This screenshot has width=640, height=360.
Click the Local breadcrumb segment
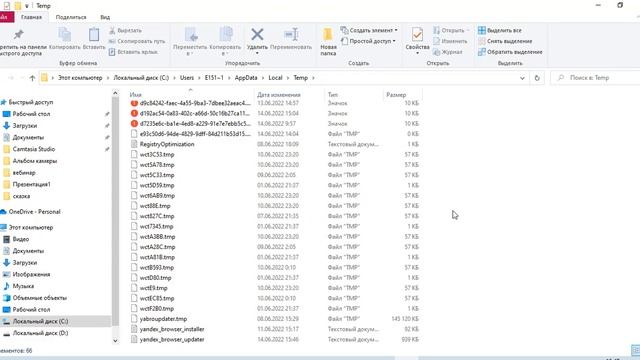coord(275,78)
